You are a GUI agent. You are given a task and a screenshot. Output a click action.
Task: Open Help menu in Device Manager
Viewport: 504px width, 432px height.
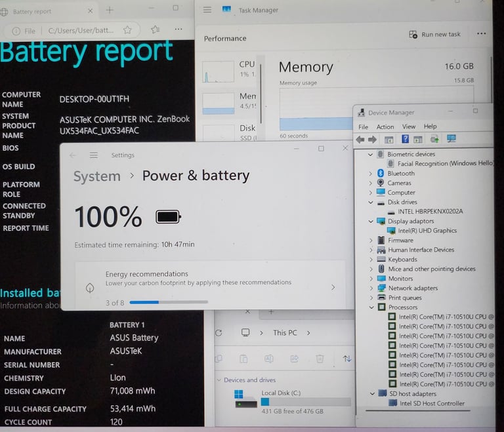click(430, 127)
